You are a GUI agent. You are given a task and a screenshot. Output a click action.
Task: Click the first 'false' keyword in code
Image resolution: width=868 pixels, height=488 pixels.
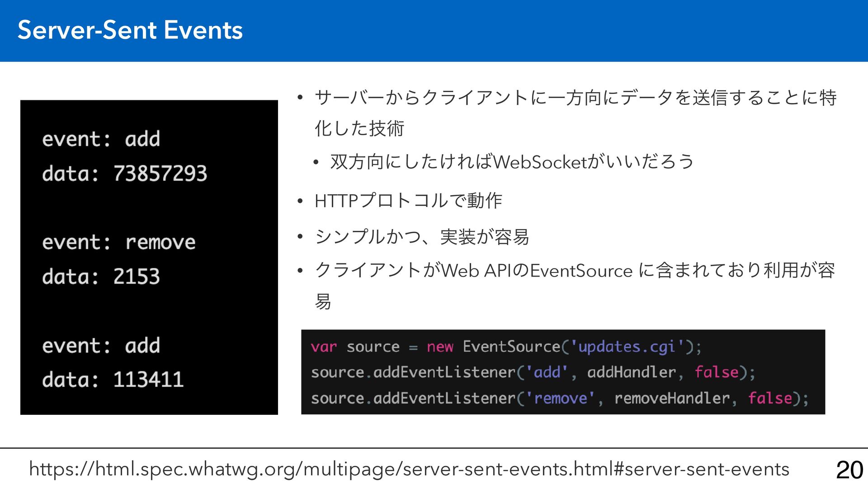click(716, 372)
